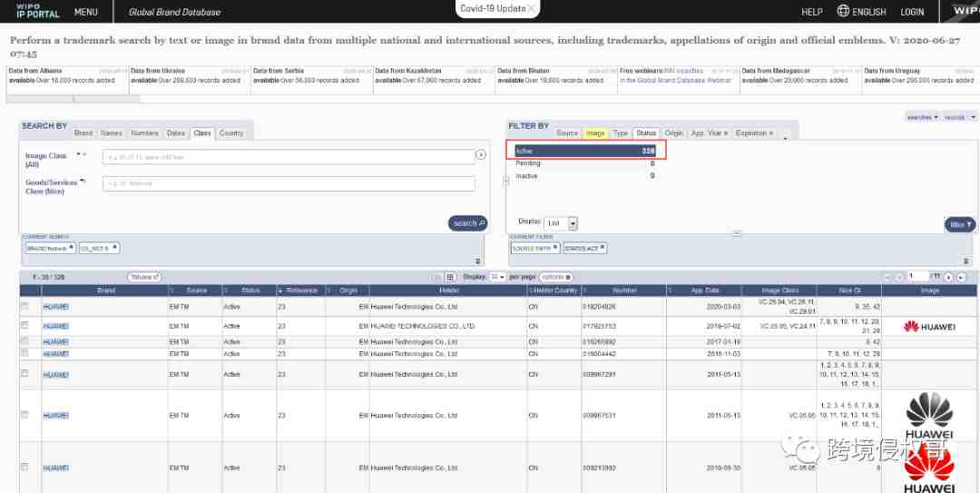Viewport: 980px width, 493px height.
Task: Clear current filters with trash icon
Action: click(x=966, y=261)
